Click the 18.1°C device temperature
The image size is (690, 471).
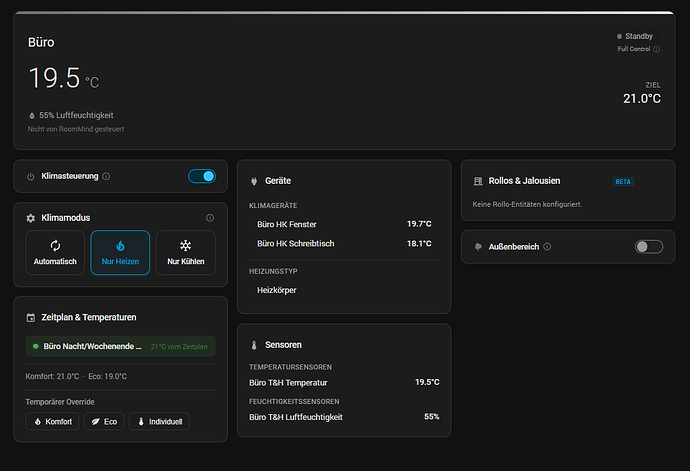click(419, 243)
